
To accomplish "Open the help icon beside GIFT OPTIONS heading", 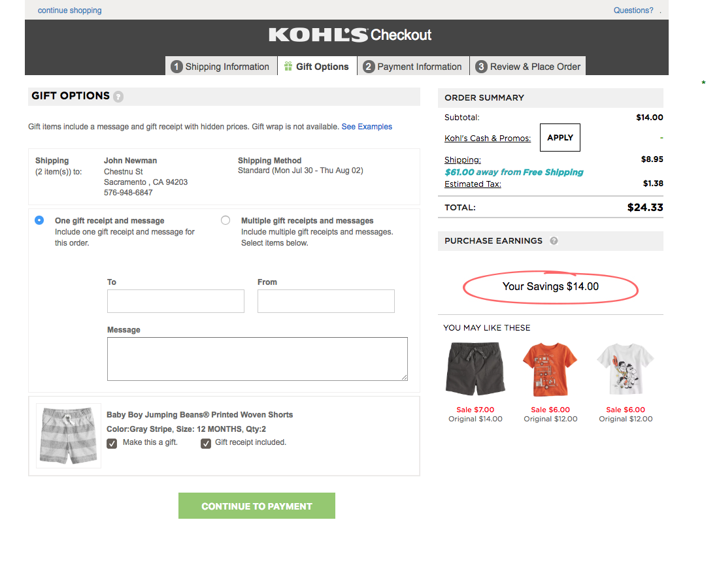I will click(x=118, y=96).
